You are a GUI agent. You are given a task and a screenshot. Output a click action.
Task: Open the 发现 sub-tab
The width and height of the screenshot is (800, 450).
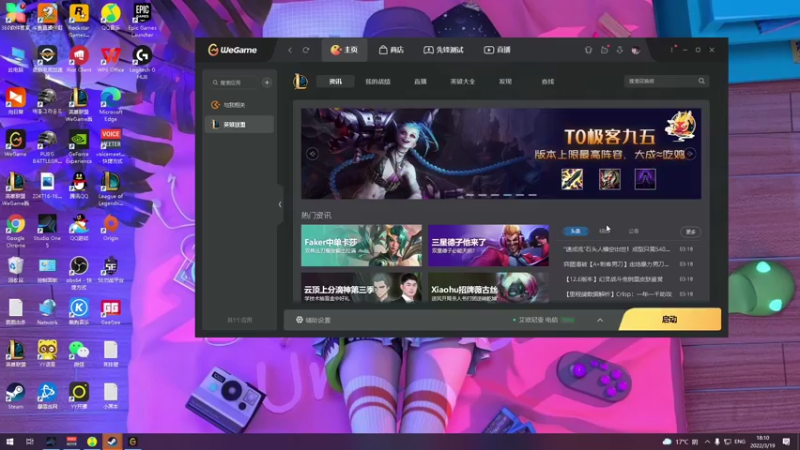(x=505, y=82)
